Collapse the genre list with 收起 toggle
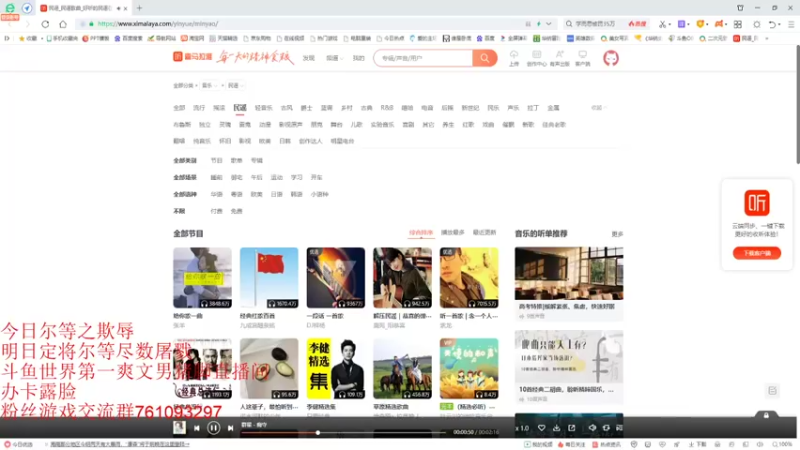 (x=598, y=108)
